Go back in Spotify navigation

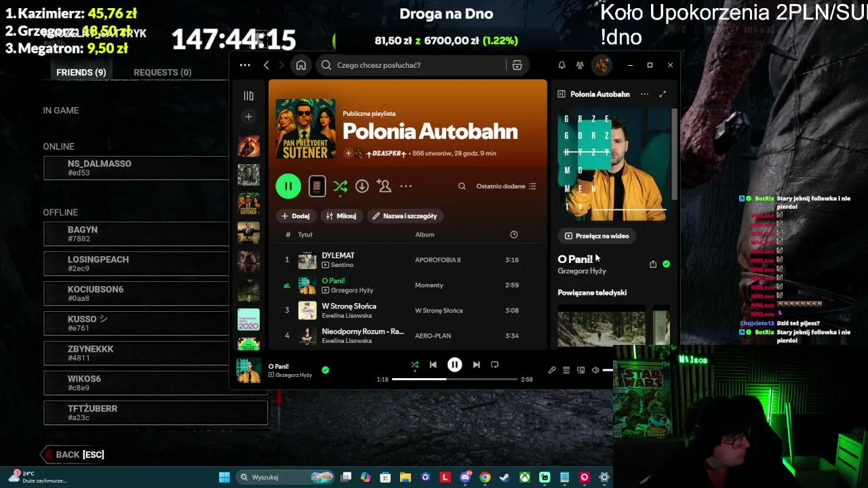(x=267, y=65)
